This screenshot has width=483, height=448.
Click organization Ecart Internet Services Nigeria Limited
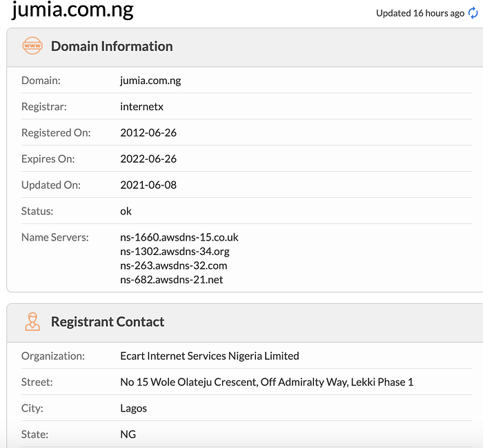click(x=209, y=356)
